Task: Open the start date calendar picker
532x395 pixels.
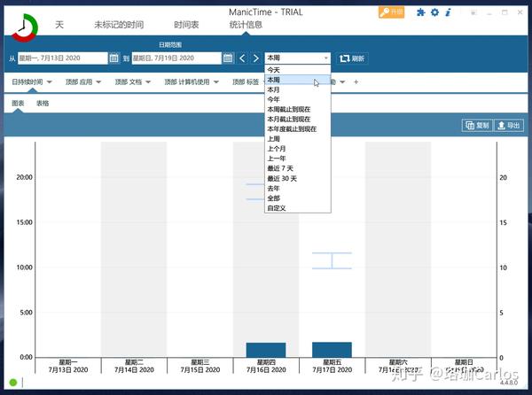Action: pyautogui.click(x=113, y=58)
